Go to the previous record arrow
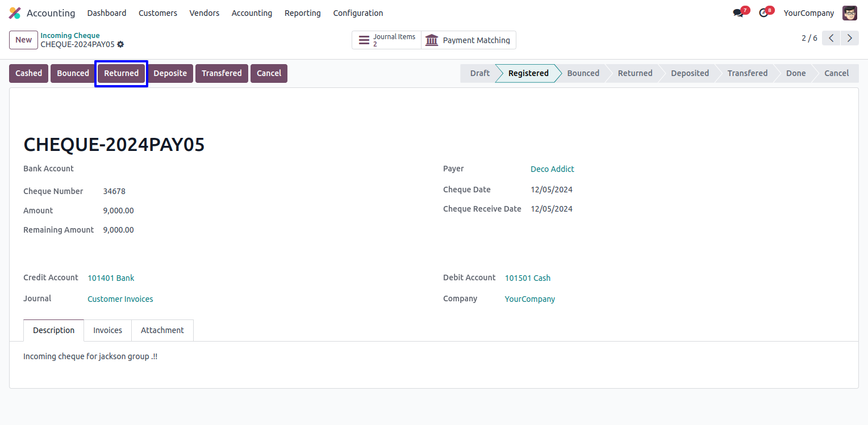The width and height of the screenshot is (868, 425). (x=831, y=38)
